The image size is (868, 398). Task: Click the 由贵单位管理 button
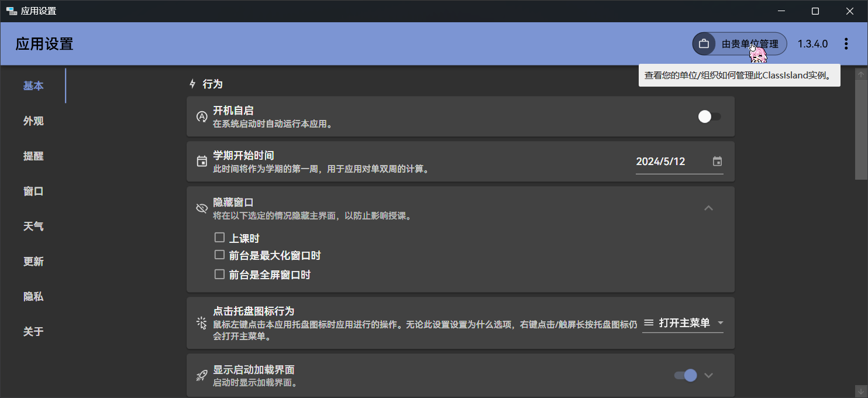click(x=749, y=44)
